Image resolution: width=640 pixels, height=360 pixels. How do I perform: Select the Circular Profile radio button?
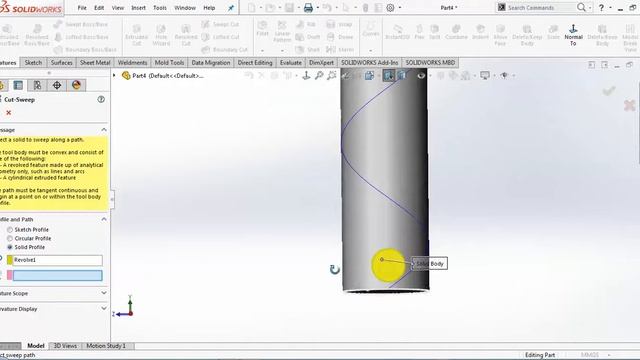coord(10,238)
